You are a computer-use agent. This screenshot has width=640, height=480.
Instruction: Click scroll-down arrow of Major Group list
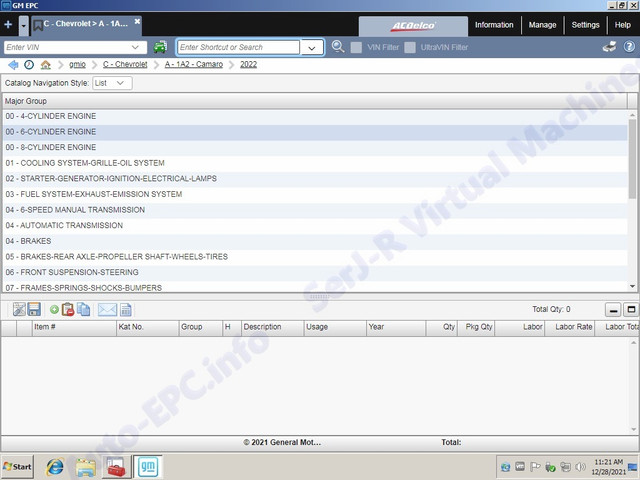coord(632,287)
